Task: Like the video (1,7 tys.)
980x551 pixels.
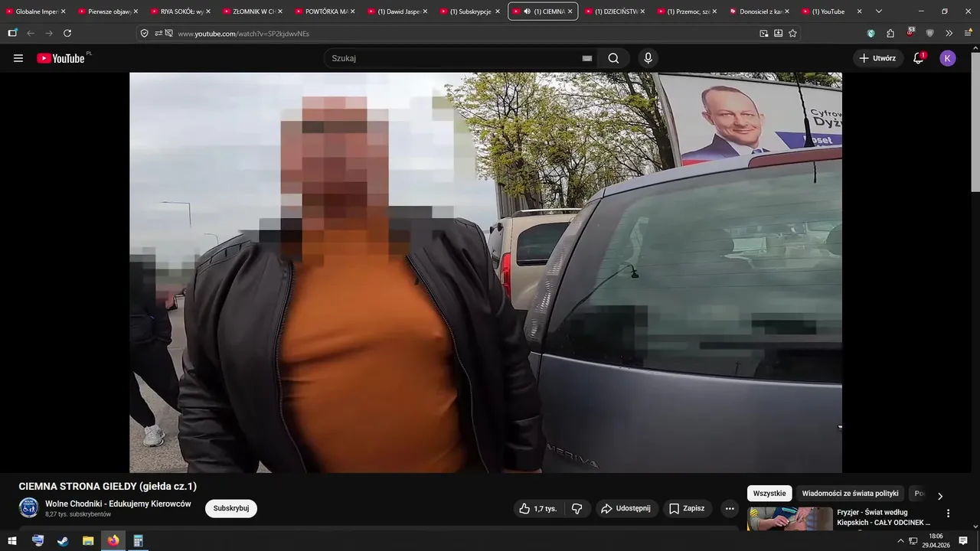Action: 538,508
